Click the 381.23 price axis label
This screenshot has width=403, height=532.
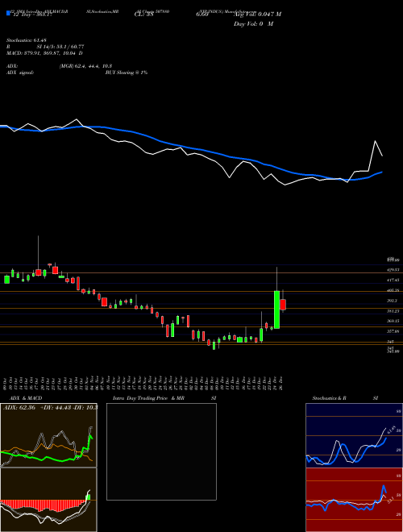393,311
